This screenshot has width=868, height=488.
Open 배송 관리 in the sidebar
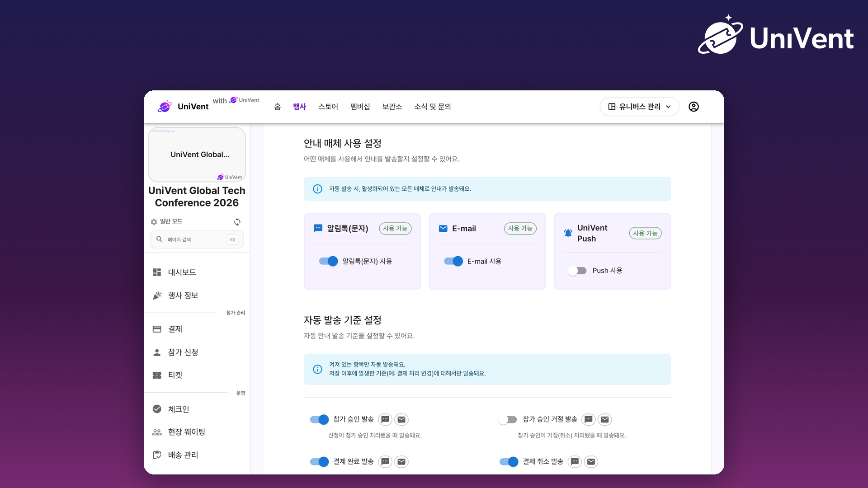[x=197, y=455]
